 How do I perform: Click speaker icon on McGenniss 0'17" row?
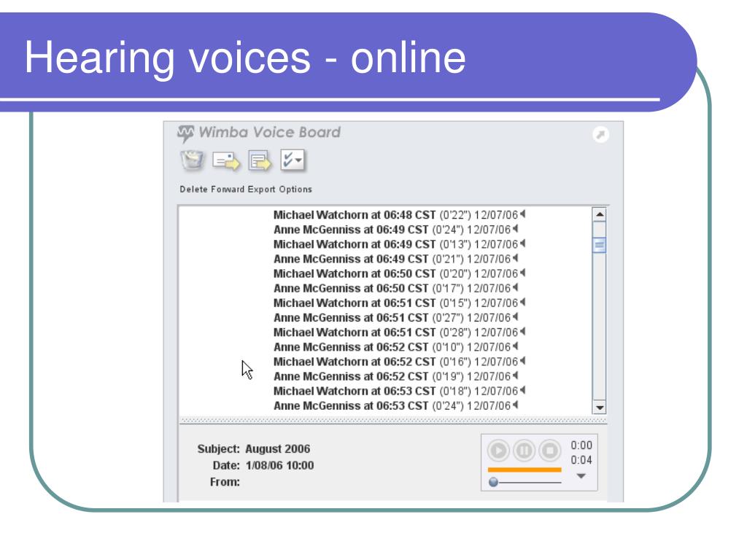tap(515, 287)
